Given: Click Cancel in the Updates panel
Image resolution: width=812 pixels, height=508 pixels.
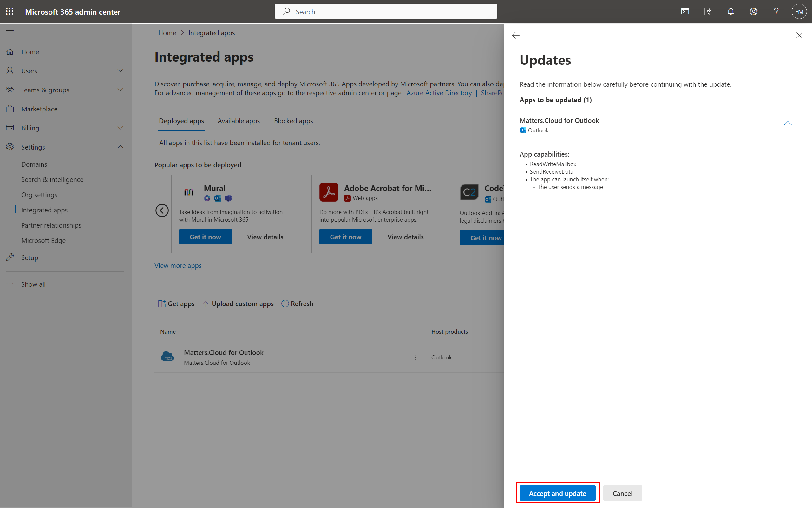Looking at the screenshot, I should point(622,493).
